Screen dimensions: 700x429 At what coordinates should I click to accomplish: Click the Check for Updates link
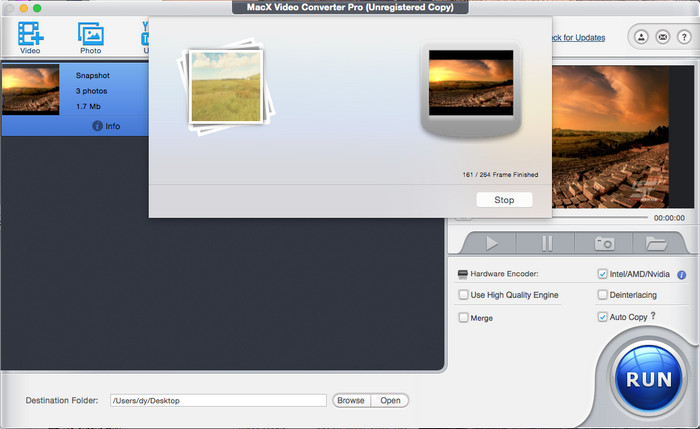coord(579,37)
